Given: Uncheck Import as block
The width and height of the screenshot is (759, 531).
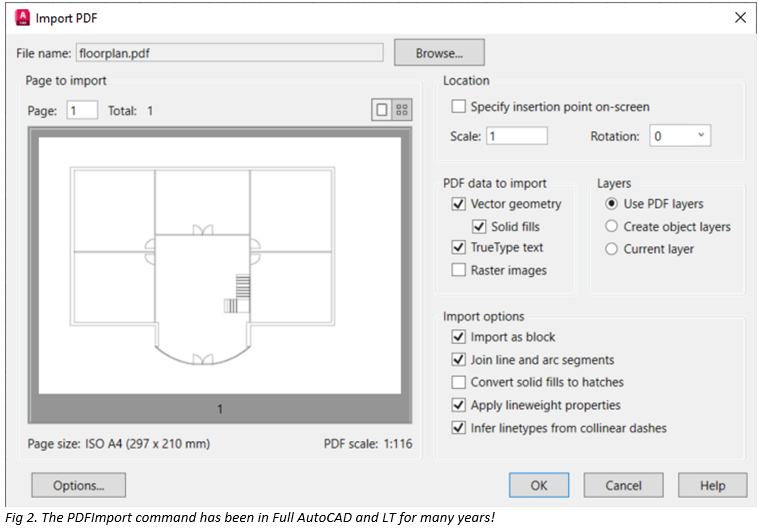Looking at the screenshot, I should pos(458,336).
